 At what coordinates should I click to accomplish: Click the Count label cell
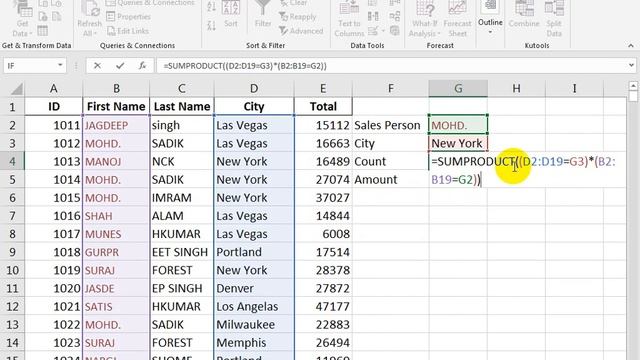coord(391,161)
